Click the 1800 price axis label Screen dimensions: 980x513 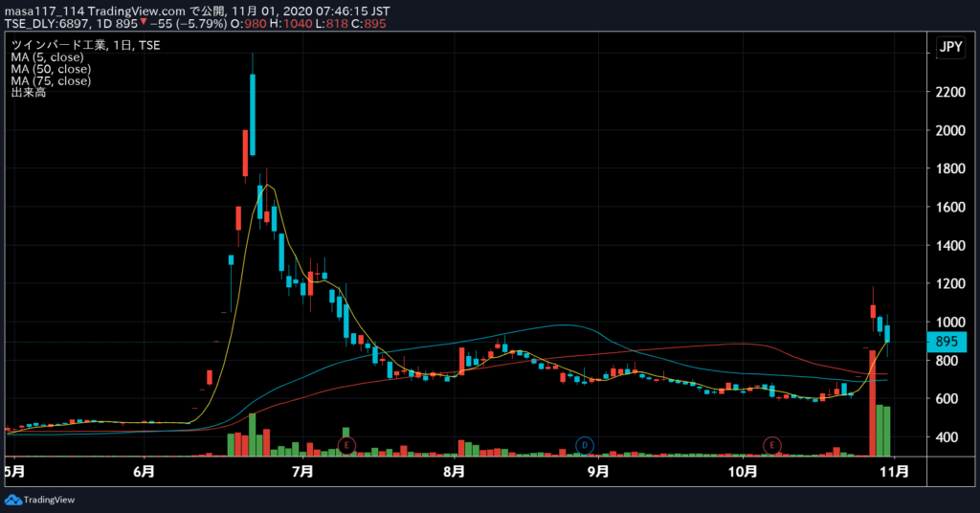(x=950, y=168)
